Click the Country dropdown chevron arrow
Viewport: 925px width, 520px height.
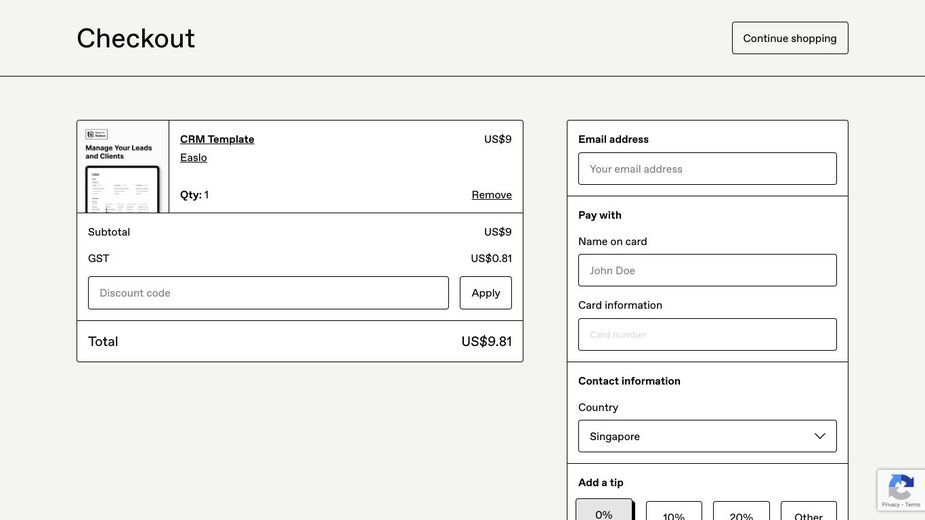[819, 436]
